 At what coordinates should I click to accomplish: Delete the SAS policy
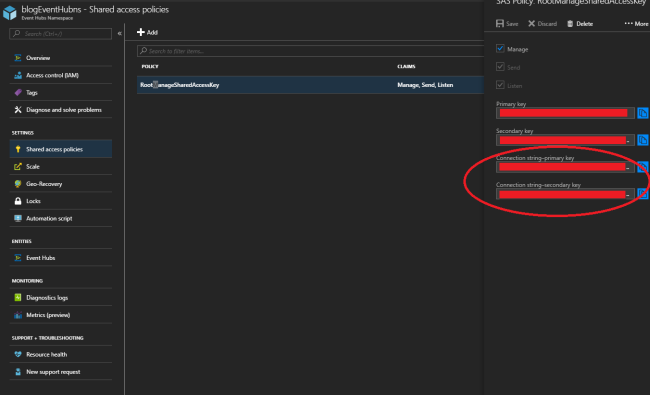click(580, 24)
